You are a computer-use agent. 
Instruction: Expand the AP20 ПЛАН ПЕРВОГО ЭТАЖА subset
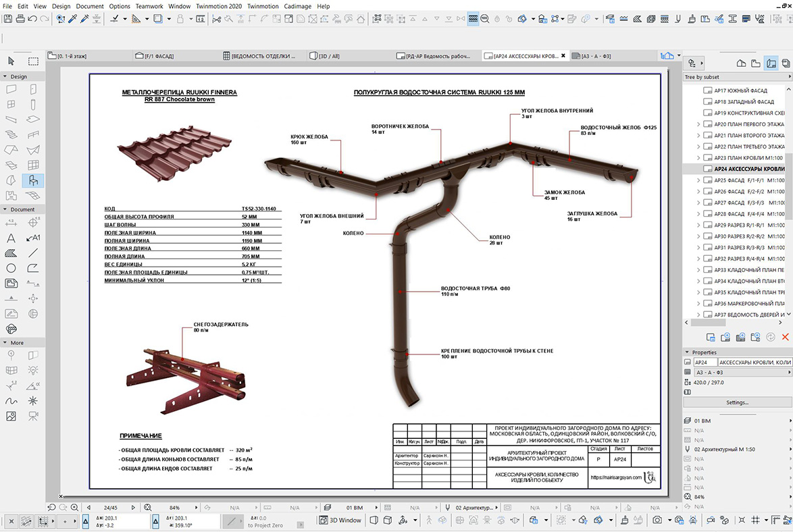698,124
